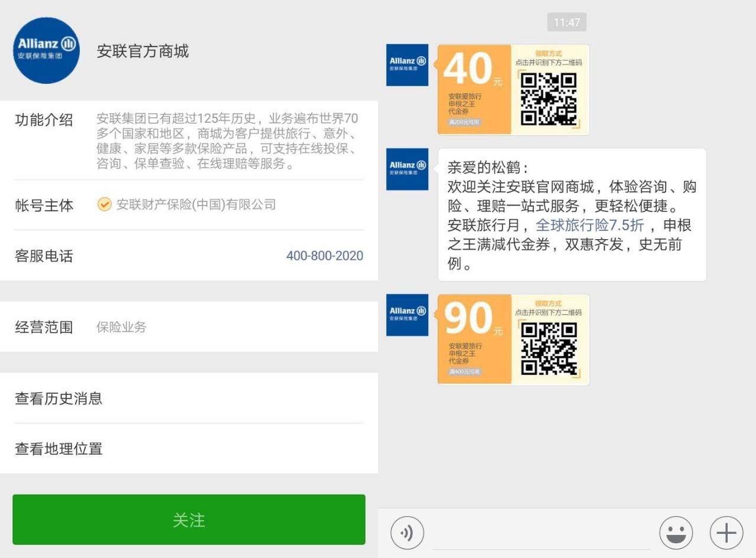Open the 全球旅行险7.5折 link
This screenshot has height=558, width=756.
[x=590, y=226]
